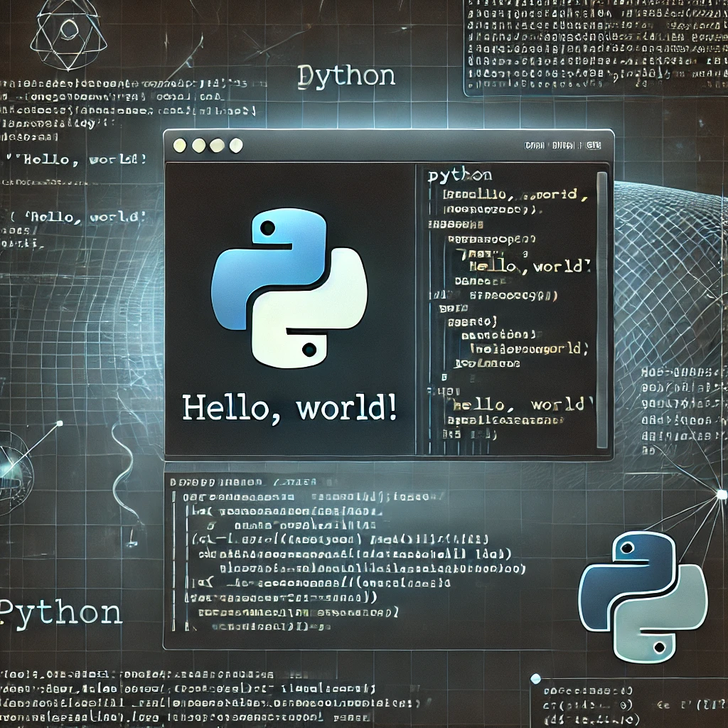This screenshot has height=728, width=728.
Task: Click the vertical scrollbar of the code panel
Action: pyautogui.click(x=601, y=310)
